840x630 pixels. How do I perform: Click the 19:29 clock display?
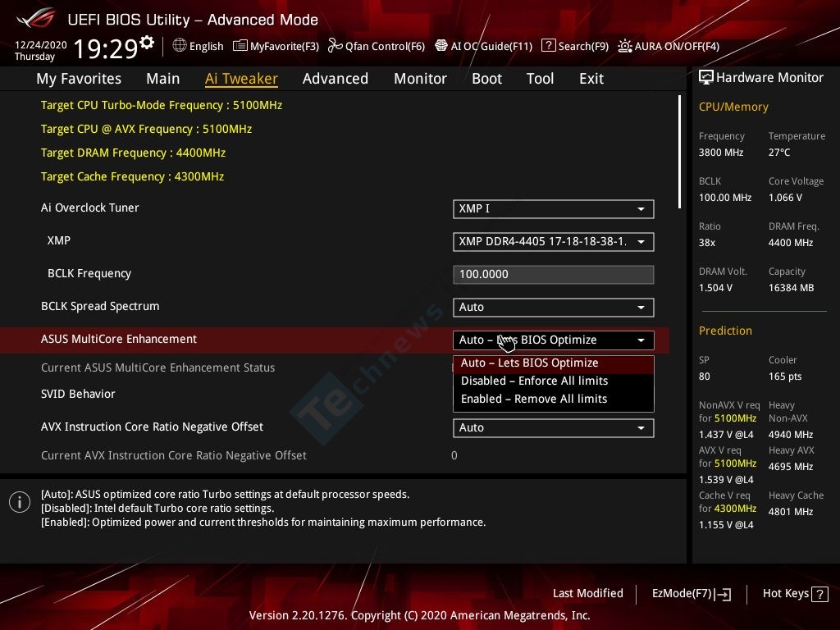click(106, 48)
